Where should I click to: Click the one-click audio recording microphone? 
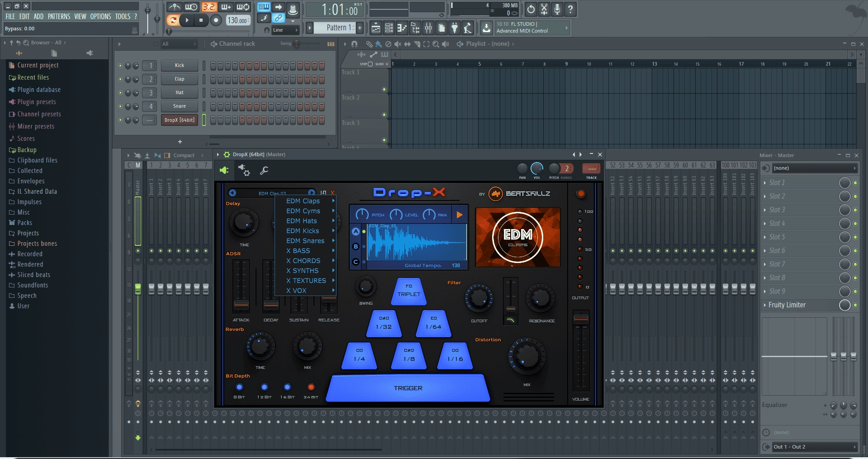(557, 9)
